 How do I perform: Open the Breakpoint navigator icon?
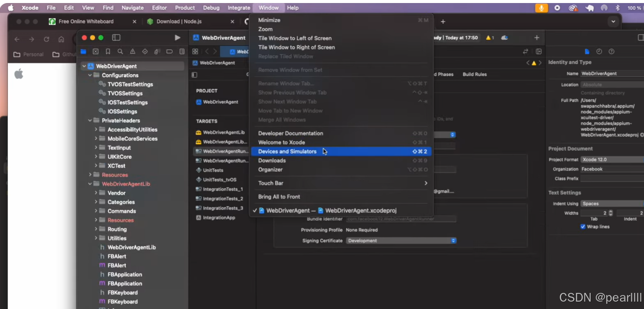click(169, 51)
